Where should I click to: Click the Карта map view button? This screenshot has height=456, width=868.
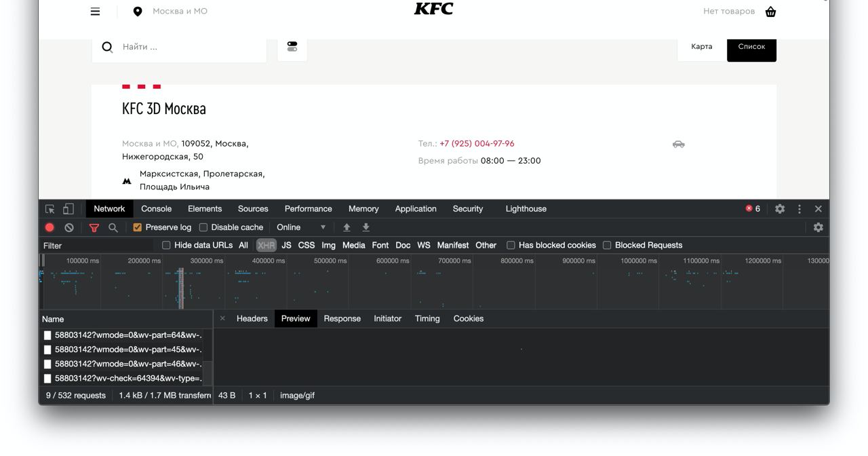click(x=702, y=47)
